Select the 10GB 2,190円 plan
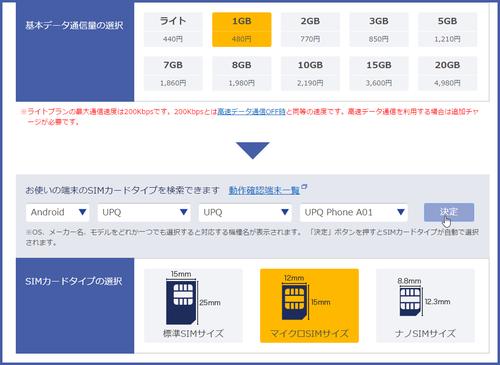Image resolution: width=500 pixels, height=365 pixels. [x=310, y=74]
